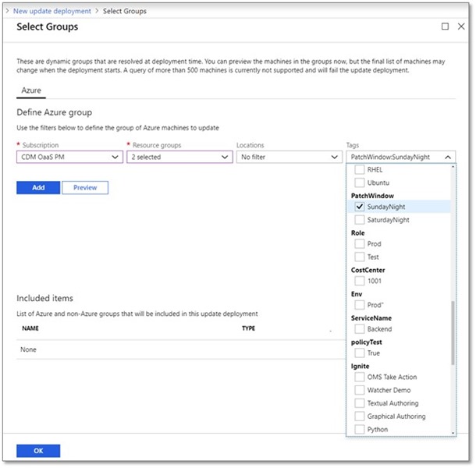The width and height of the screenshot is (476, 468).
Task: Click the Add button
Action: tap(38, 187)
